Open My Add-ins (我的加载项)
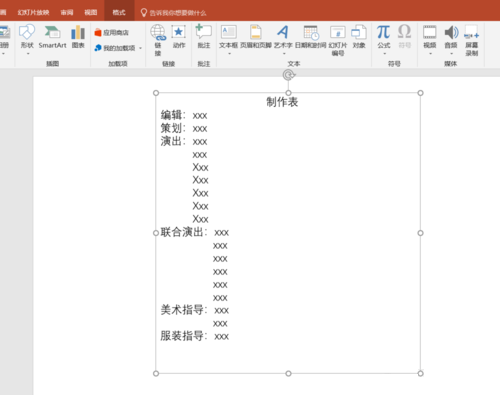This screenshot has width=500, height=395. pyautogui.click(x=115, y=48)
